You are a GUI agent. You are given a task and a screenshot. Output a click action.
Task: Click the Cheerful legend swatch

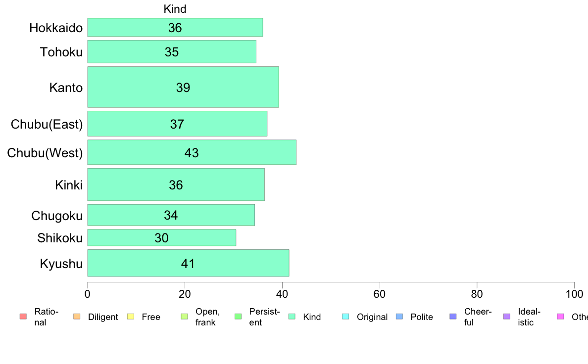point(453,317)
